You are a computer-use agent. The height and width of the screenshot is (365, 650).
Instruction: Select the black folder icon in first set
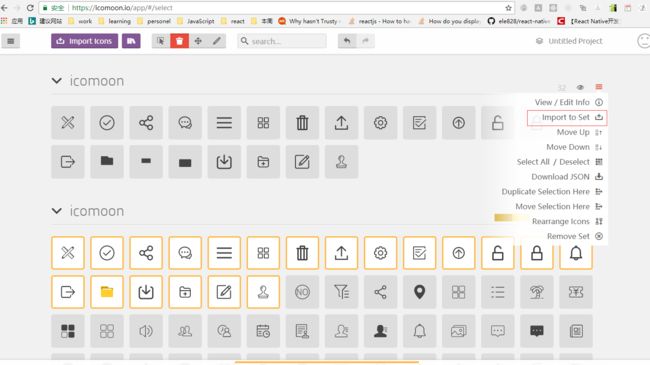pos(107,162)
